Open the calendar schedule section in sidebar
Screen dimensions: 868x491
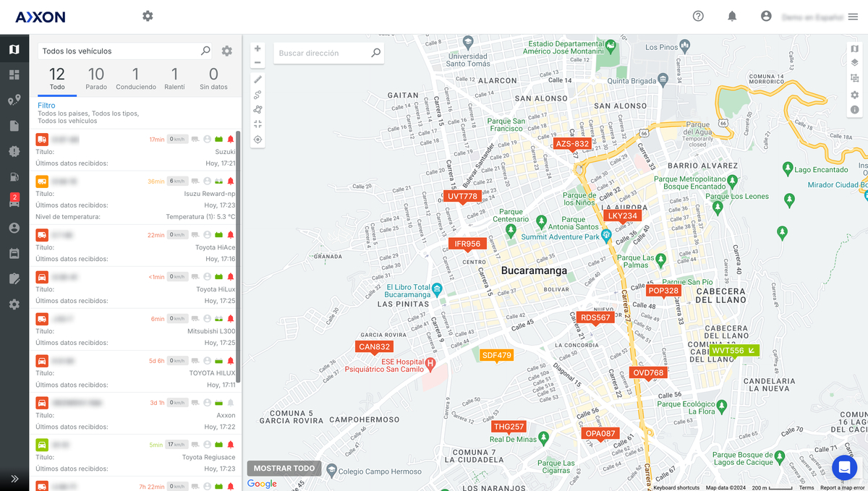(14, 253)
